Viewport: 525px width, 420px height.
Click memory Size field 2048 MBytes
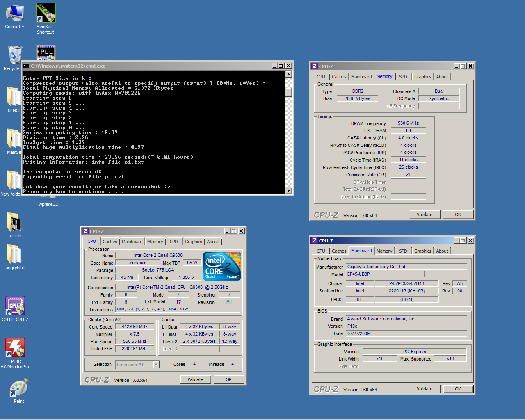pos(358,98)
